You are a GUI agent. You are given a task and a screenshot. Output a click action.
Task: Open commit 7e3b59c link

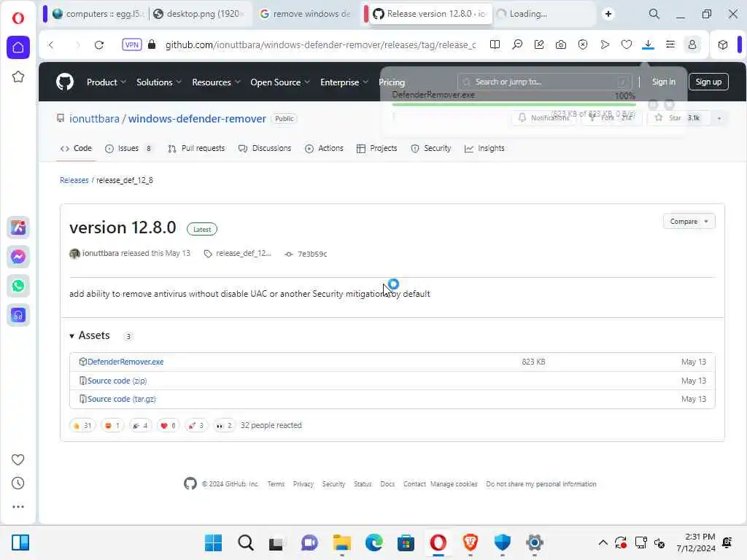[x=312, y=254]
